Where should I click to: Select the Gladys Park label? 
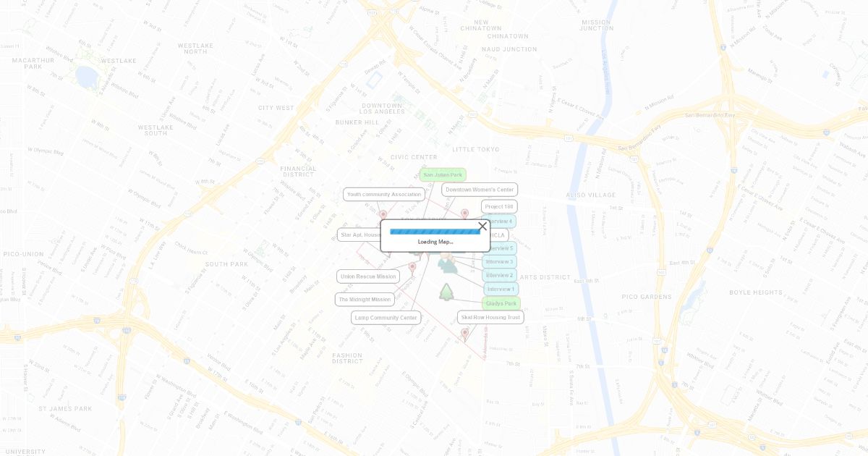pyautogui.click(x=501, y=304)
